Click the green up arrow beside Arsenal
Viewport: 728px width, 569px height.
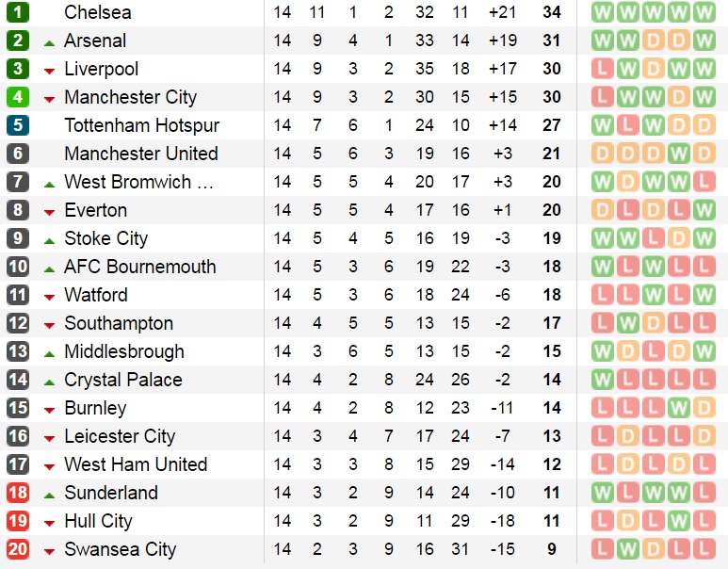[50, 42]
